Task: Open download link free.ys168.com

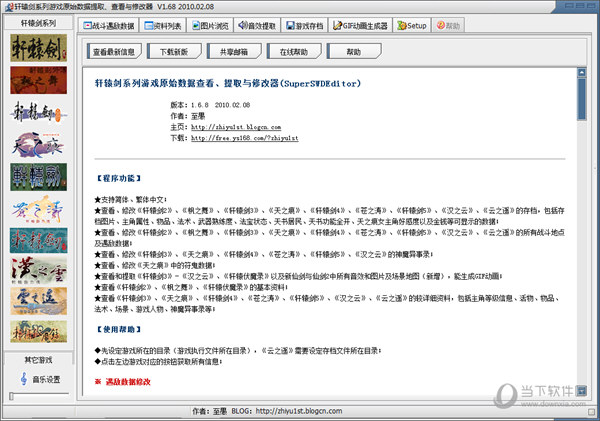Action: click(x=245, y=138)
